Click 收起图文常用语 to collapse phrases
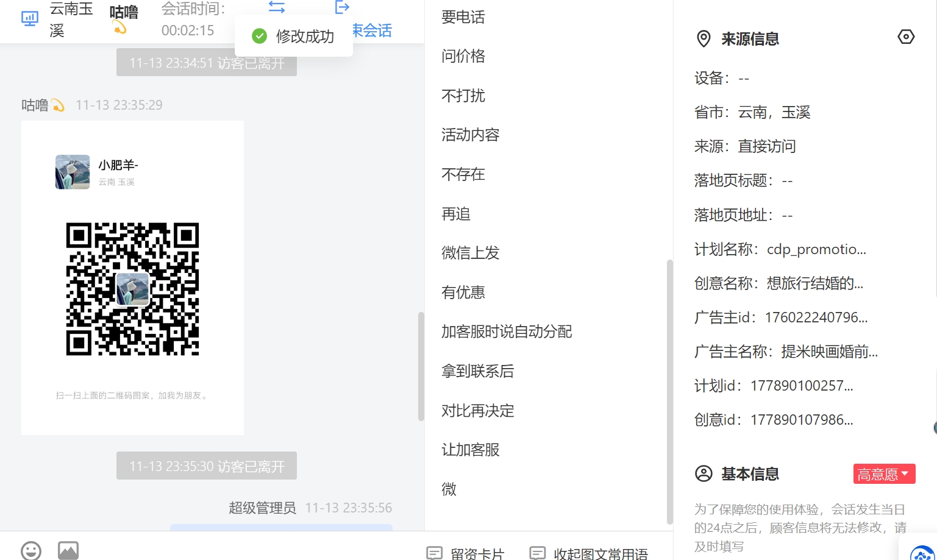The height and width of the screenshot is (560, 937). (588, 553)
